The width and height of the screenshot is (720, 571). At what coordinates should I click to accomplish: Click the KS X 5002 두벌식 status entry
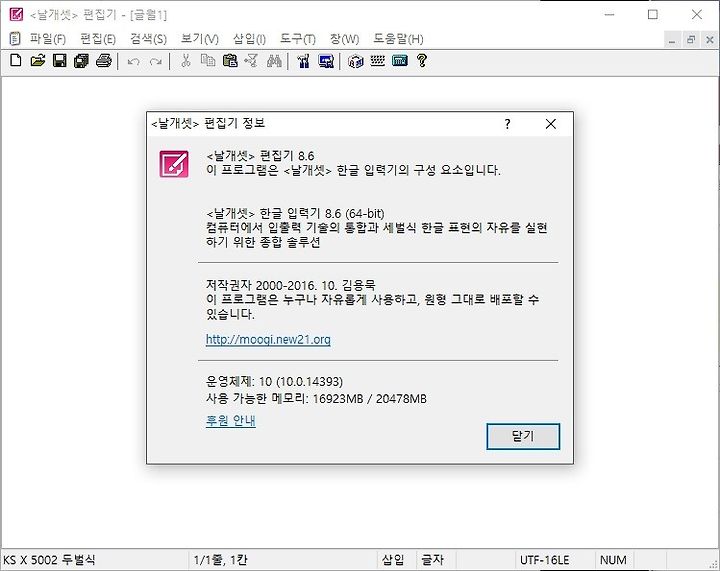tap(49, 560)
